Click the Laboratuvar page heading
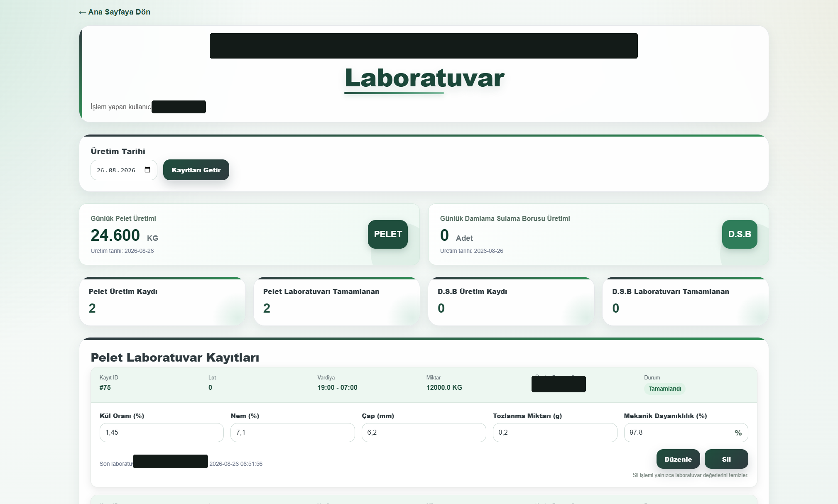Screen dimensions: 838x504 click(x=424, y=78)
